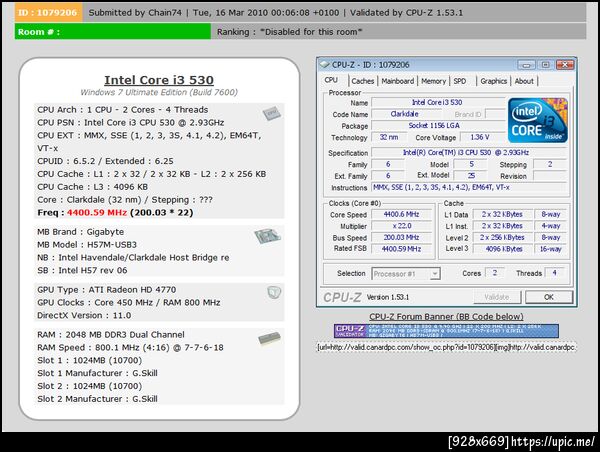Switch to the Memory tab
The image size is (600, 452).
433,81
